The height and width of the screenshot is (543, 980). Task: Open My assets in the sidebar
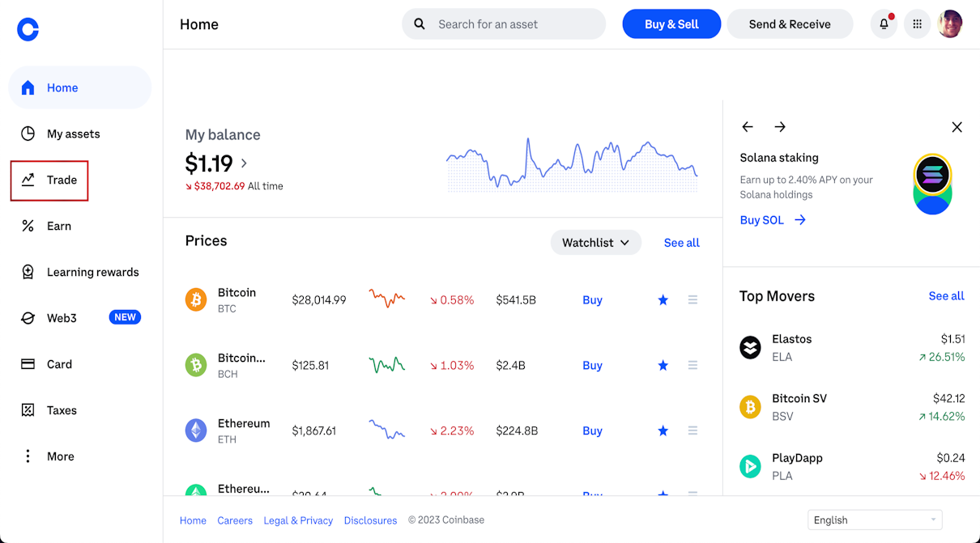pyautogui.click(x=80, y=134)
